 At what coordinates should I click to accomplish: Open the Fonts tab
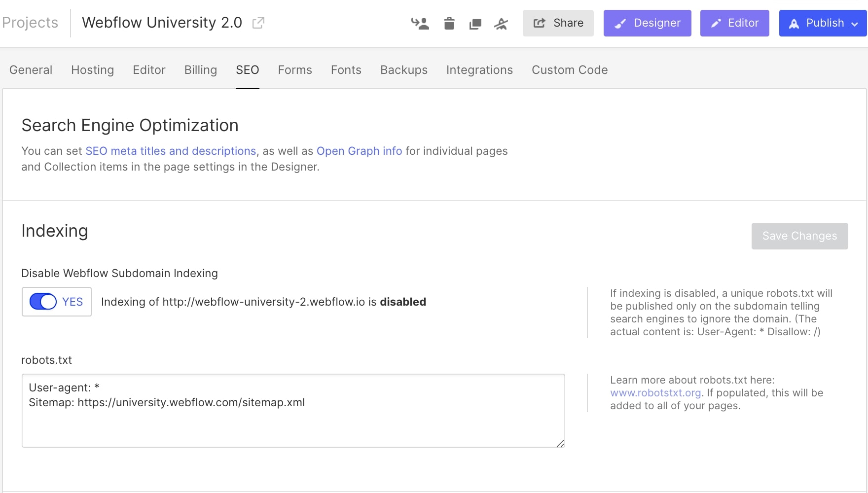(x=346, y=70)
